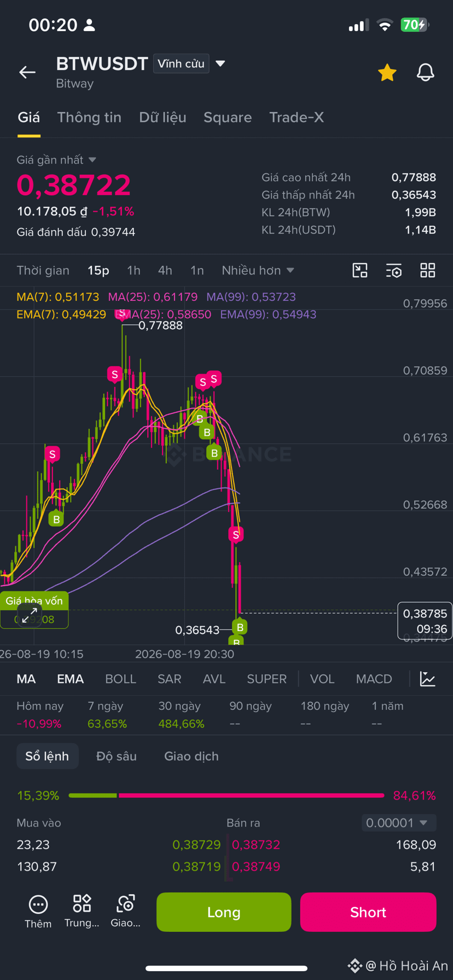Tap the cellular signal icon
Viewport: 453px width, 980px height.
pyautogui.click(x=359, y=25)
